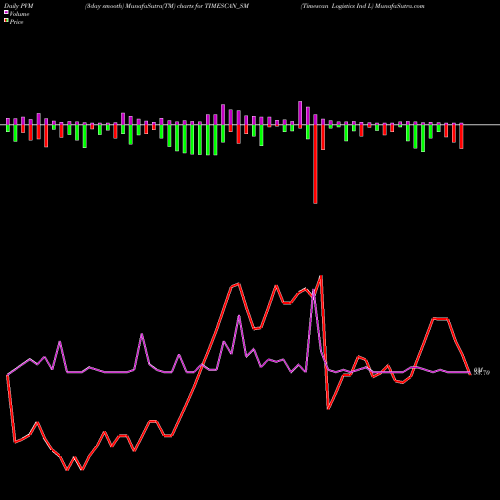Click the 'TIMESCAN_SM' chart heading text

click(x=227, y=6)
